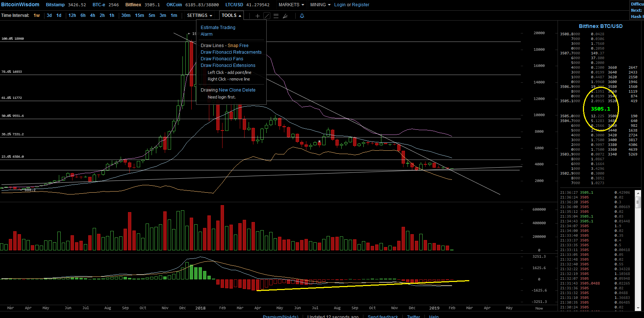Switch time interval to 30m
644x318 pixels.
click(126, 15)
